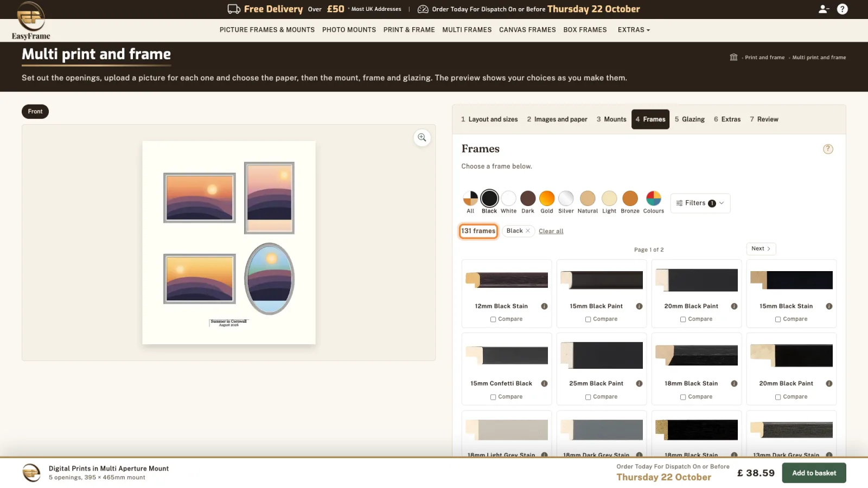868x488 pixels.
Task: Show info for 25mm Black Paint frame
Action: 639,383
